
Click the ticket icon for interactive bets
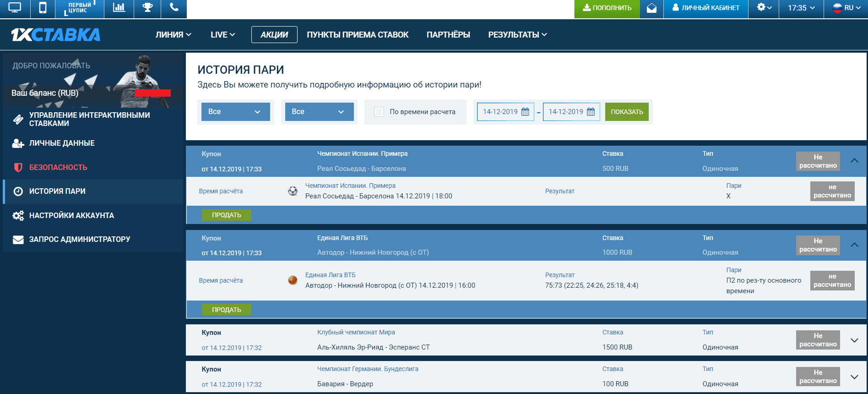click(18, 119)
